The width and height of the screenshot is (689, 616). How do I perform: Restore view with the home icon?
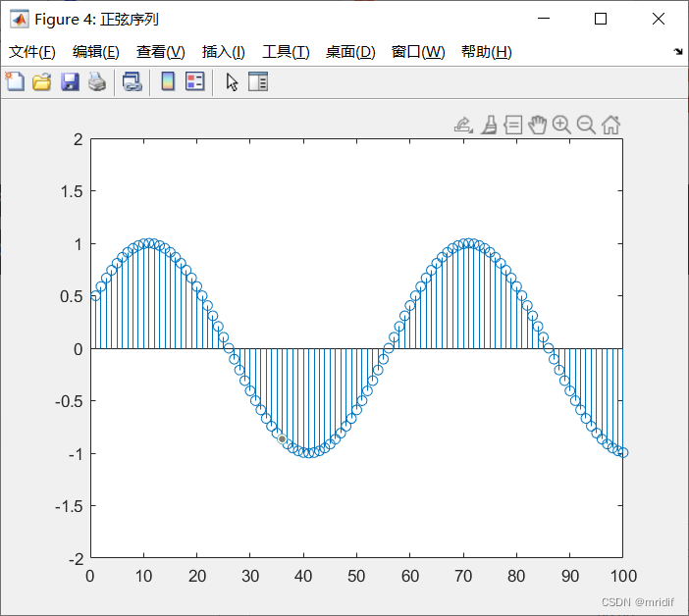click(x=610, y=126)
